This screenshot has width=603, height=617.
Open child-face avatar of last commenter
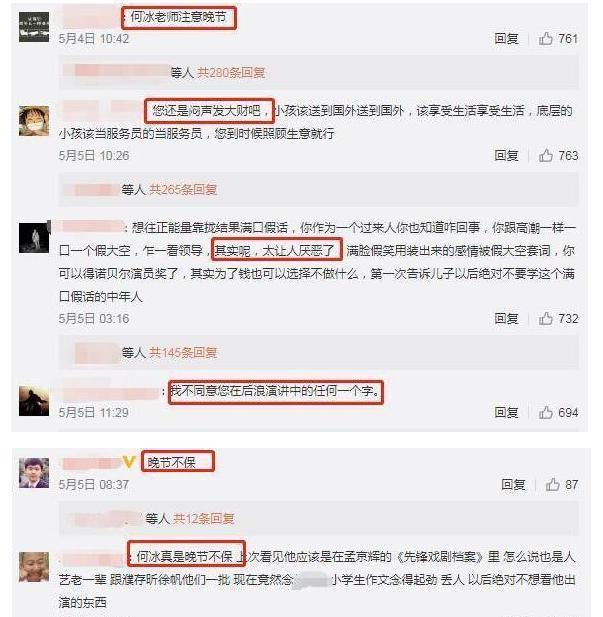click(34, 567)
